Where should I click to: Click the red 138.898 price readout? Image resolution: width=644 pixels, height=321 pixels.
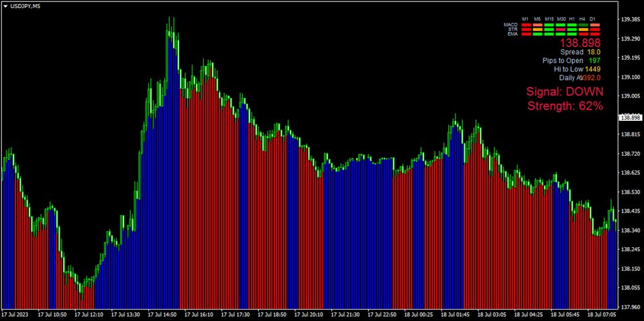point(580,42)
